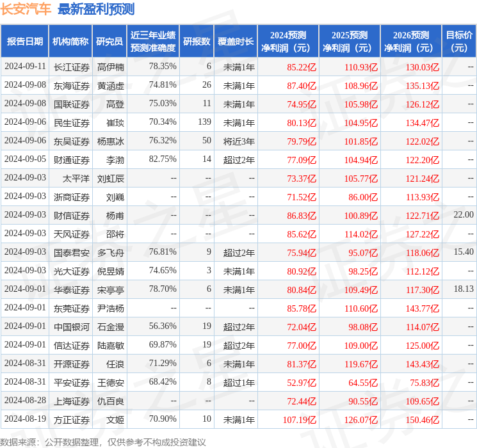Select the 国联证券 institution cell
Screen dimensions: 477x448
pyautogui.click(x=72, y=104)
